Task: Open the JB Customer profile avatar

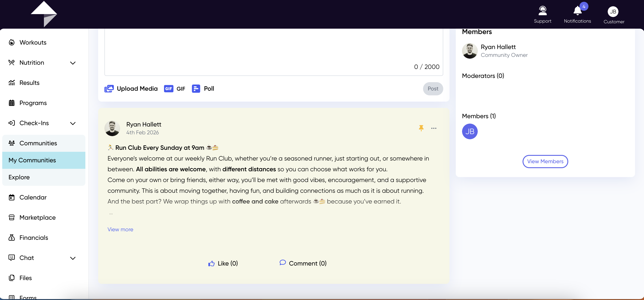Action: (613, 11)
